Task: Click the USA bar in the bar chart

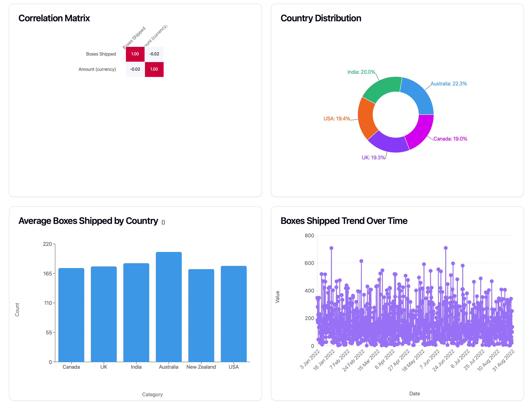Action: tap(233, 313)
